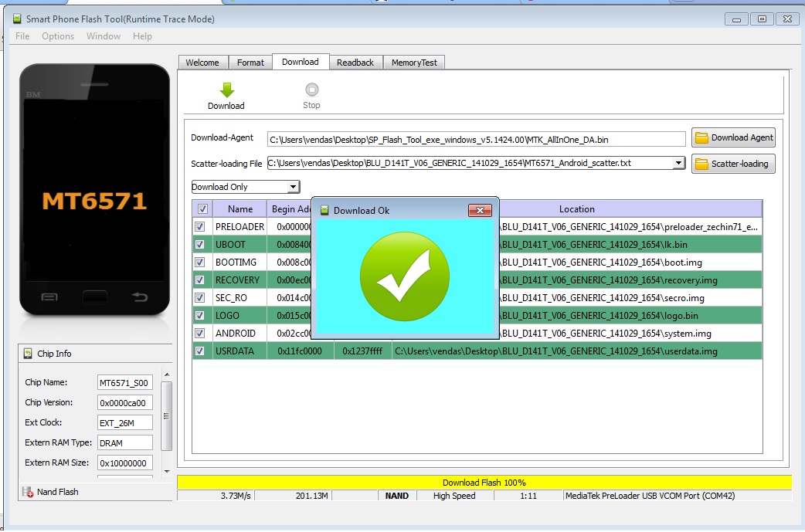
Task: Click Smart Phone Flash Tool title icon
Action: pyautogui.click(x=17, y=19)
